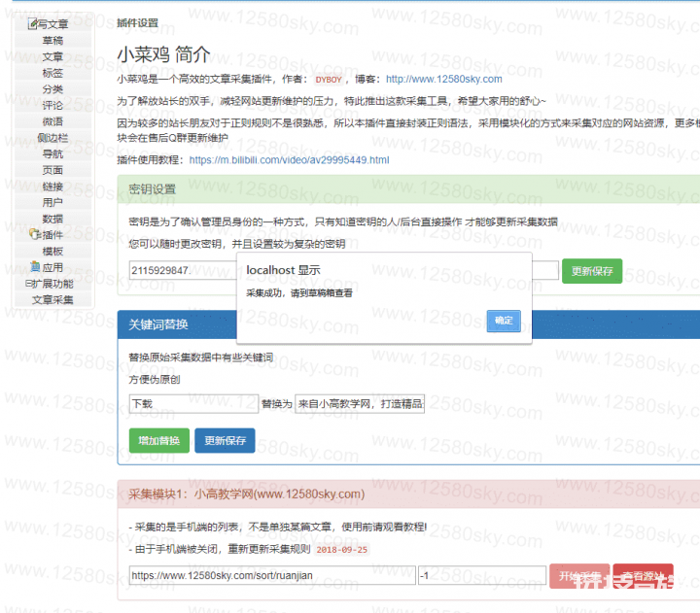Image resolution: width=700 pixels, height=613 pixels.
Task: Open 导航 in sidebar menu
Action: [x=52, y=153]
